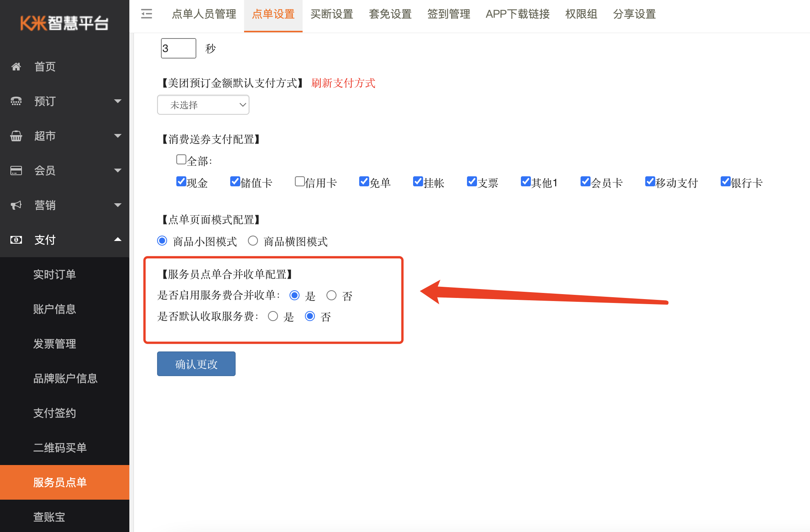This screenshot has height=532, width=810.
Task: Uncheck the 储值卡 checkbox
Action: click(x=235, y=181)
